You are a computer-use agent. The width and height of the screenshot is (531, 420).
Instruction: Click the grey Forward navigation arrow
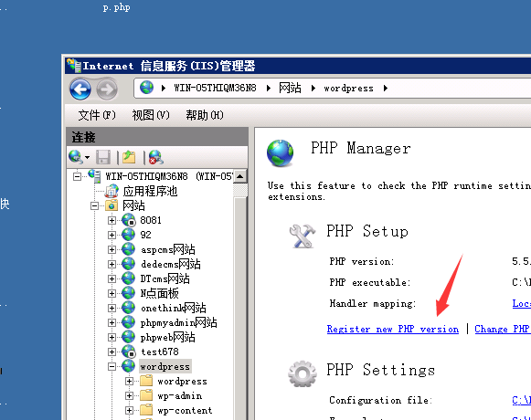[107, 89]
